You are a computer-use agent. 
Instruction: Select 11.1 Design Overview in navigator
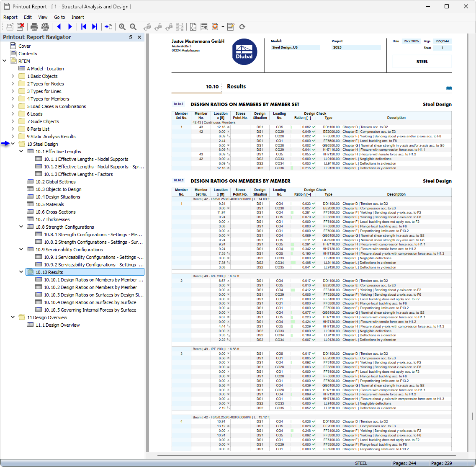(x=57, y=325)
